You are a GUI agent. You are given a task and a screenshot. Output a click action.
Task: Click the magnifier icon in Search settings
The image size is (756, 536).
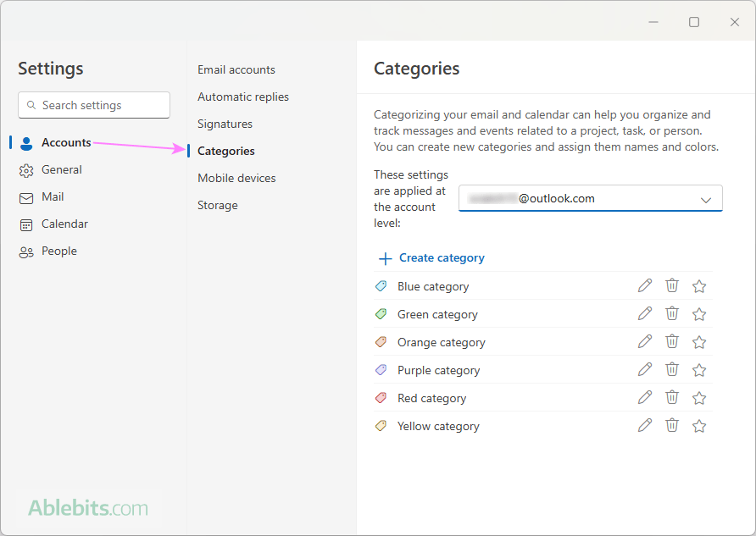coord(31,105)
